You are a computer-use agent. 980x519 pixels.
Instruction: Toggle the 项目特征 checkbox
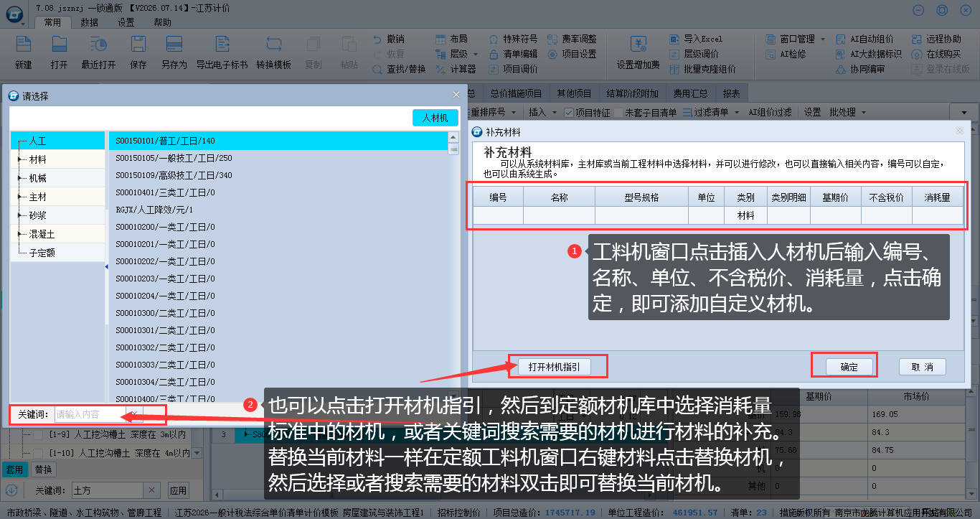pyautogui.click(x=569, y=113)
